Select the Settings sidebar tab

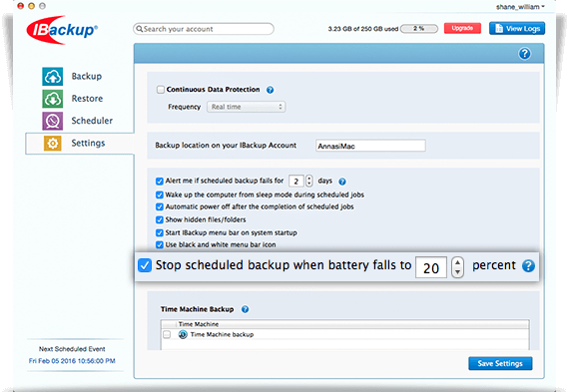pyautogui.click(x=80, y=144)
